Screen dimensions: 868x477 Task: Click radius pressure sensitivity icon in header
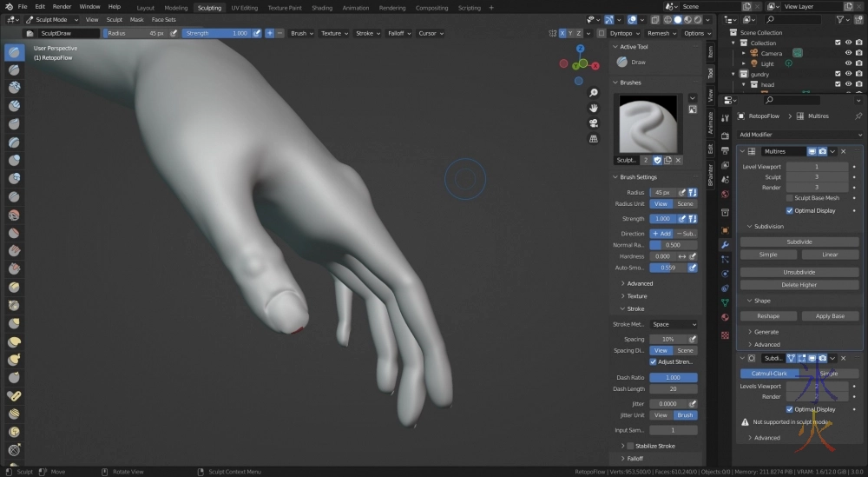(x=174, y=33)
